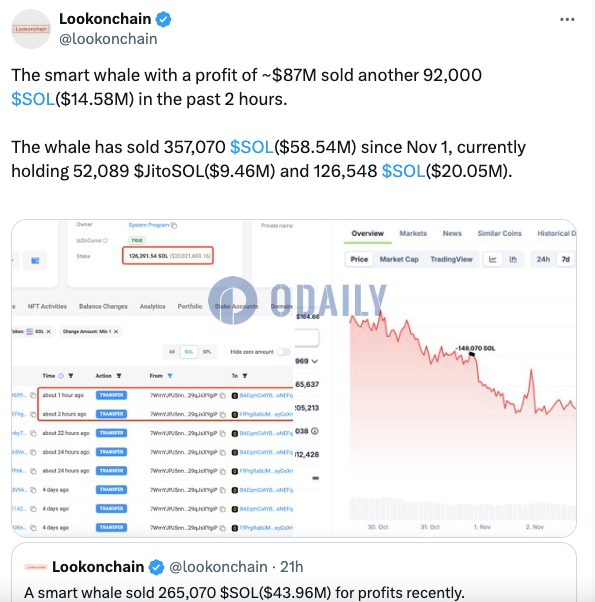Switch to the Markets tab
This screenshot has height=602, width=595.
point(413,233)
